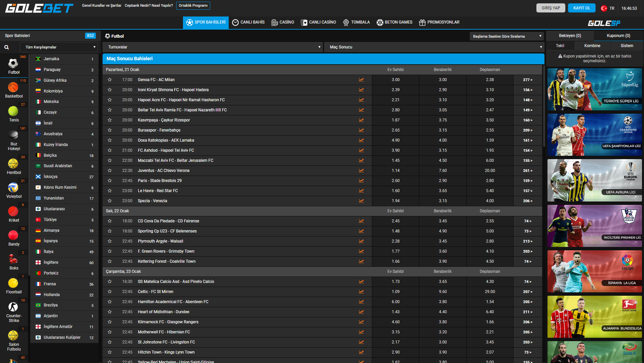Open the Tüm Karşılaşmalar filter dropdown
Screen dimensions: 644x363
click(59, 47)
